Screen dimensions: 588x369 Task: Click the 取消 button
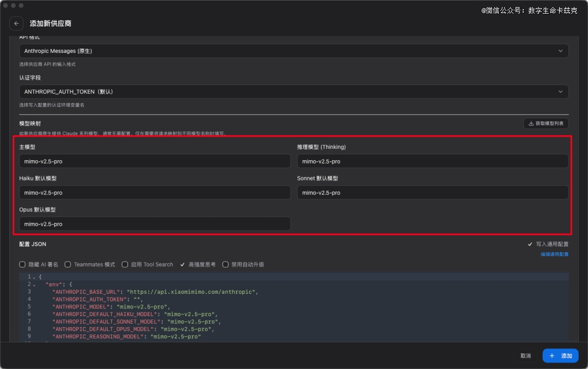(525, 356)
